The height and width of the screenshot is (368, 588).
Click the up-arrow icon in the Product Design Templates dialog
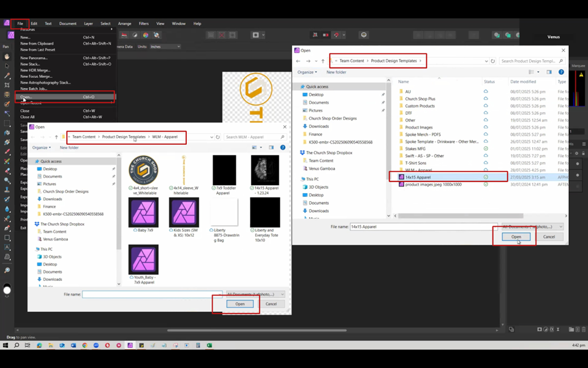pos(322,61)
